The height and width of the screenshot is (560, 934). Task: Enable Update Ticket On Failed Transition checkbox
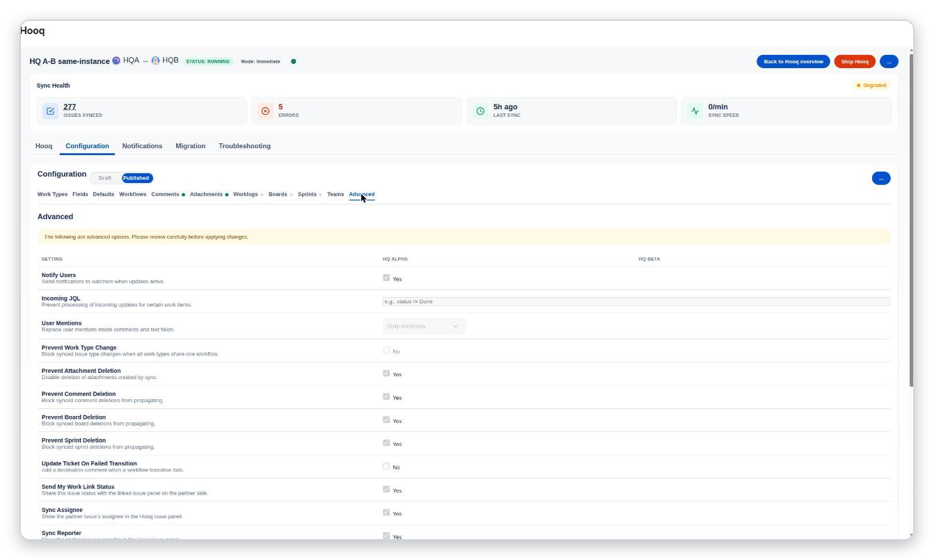386,466
